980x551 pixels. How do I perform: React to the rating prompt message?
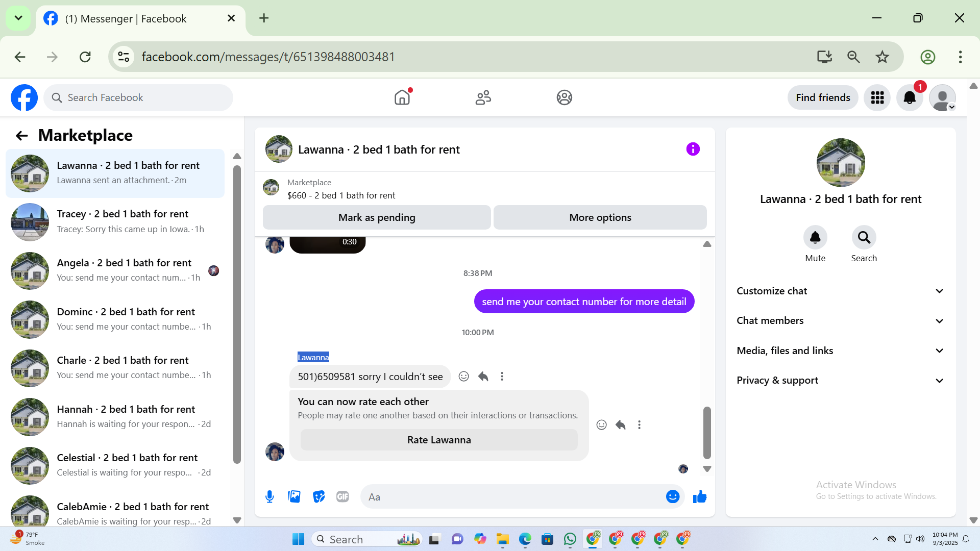click(x=601, y=425)
